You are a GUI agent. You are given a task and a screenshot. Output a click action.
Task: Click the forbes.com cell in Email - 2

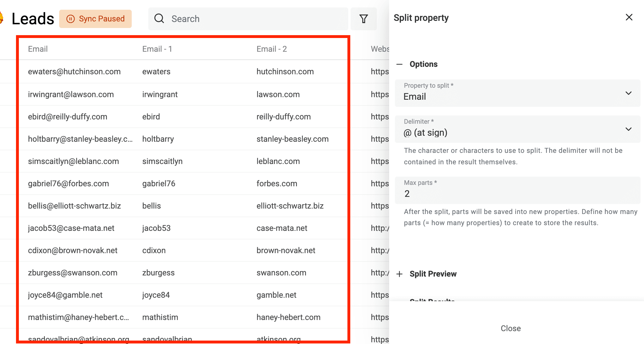[277, 184]
